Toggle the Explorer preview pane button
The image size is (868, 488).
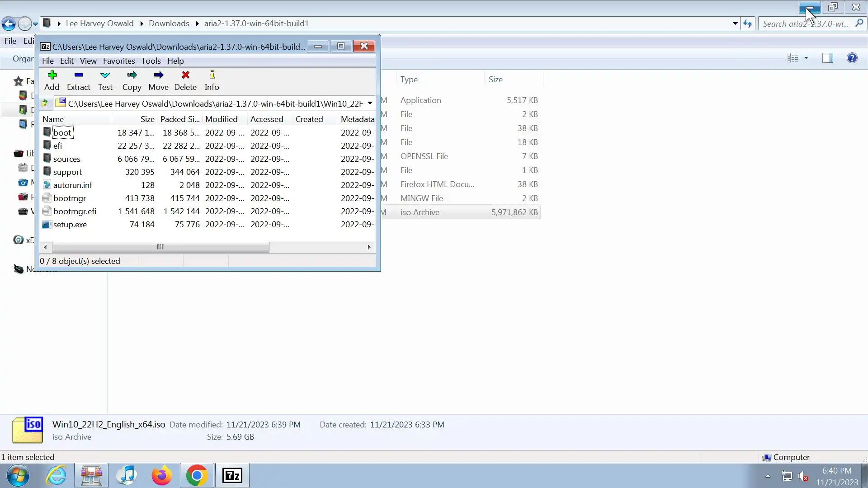click(x=827, y=58)
